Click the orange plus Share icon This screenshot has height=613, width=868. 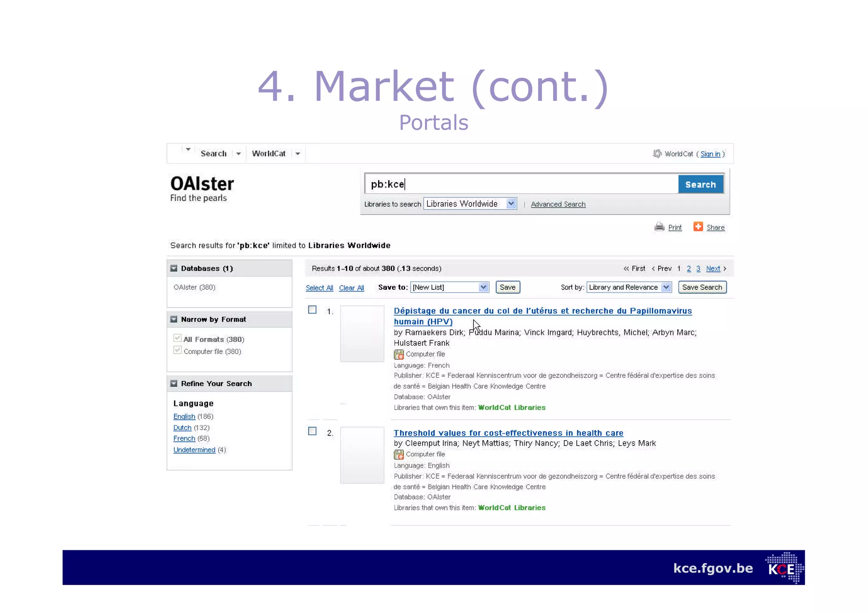pos(698,227)
